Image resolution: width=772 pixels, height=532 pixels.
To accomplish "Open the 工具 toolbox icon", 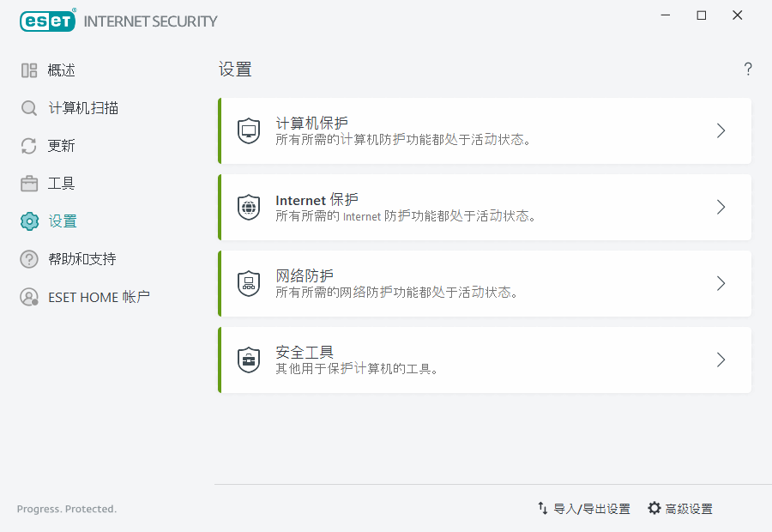I will (27, 183).
